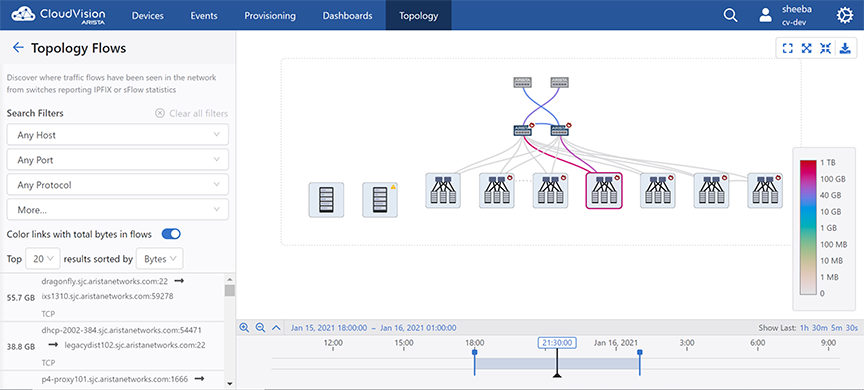This screenshot has width=864, height=390.
Task: Toggle color links with total bytes
Action: coord(171,234)
